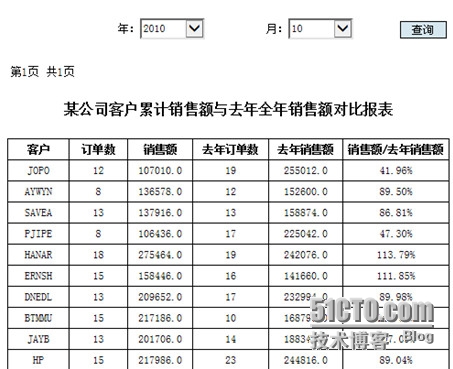Image resolution: width=453 pixels, height=369 pixels.
Task: Click the 第1页 共1页 page indicator
Action: [42, 71]
